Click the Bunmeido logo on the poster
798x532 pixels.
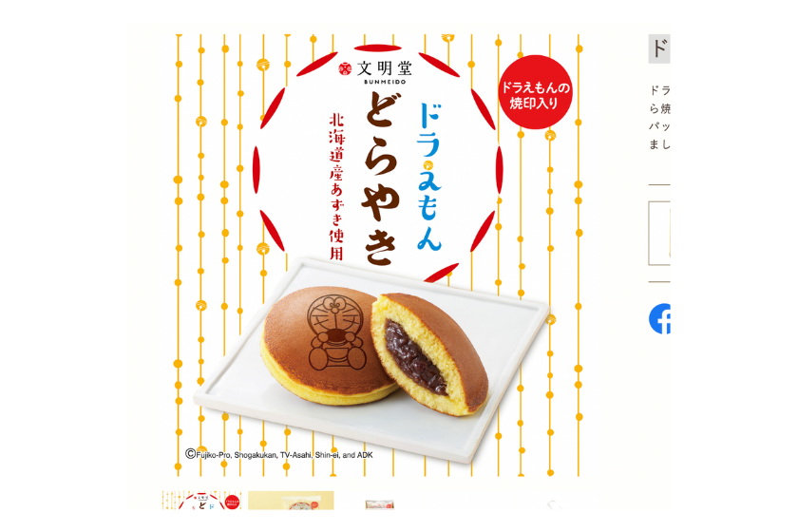(375, 72)
